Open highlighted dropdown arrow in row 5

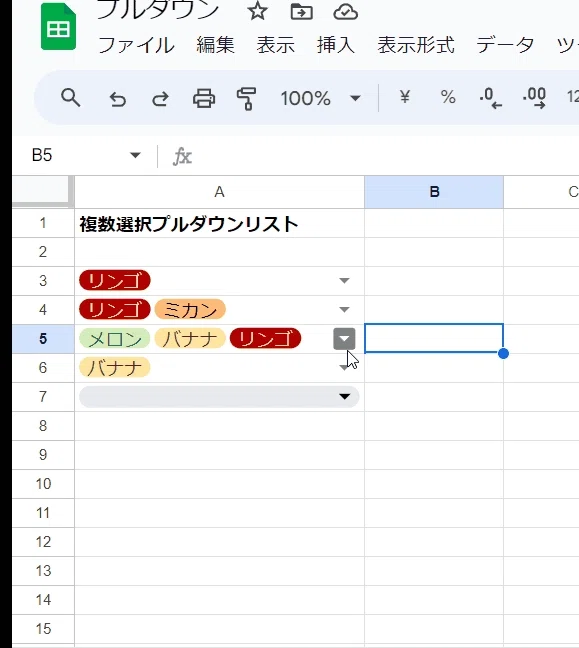pos(344,339)
